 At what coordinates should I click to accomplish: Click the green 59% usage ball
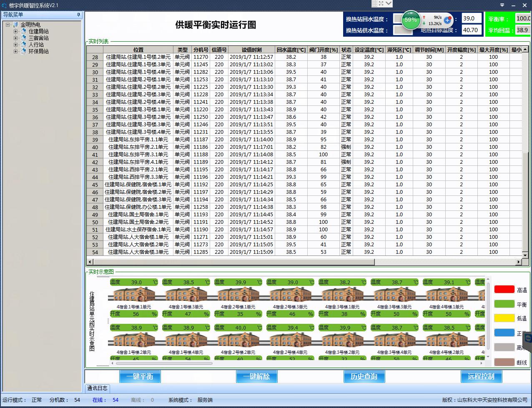[x=411, y=20]
